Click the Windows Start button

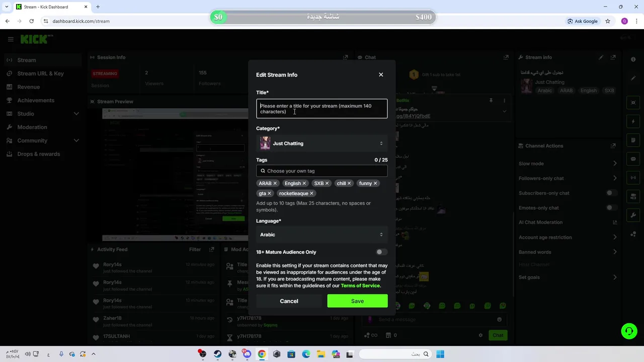440,354
